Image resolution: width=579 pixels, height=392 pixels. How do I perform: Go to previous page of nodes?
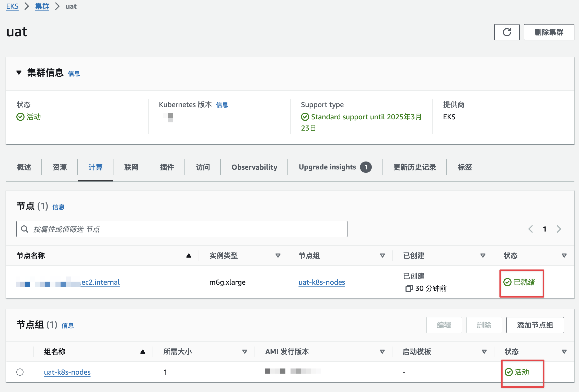coord(531,229)
